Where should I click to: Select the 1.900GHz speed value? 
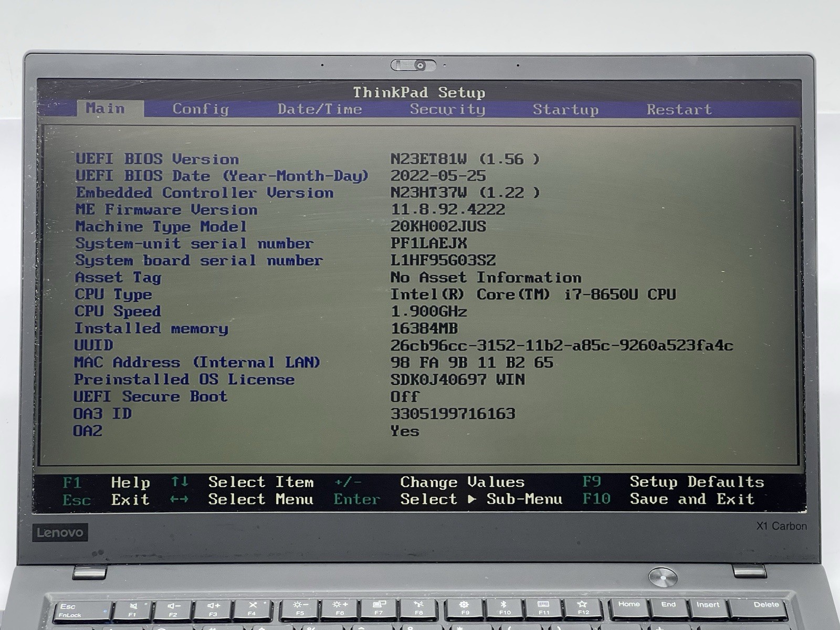[428, 311]
